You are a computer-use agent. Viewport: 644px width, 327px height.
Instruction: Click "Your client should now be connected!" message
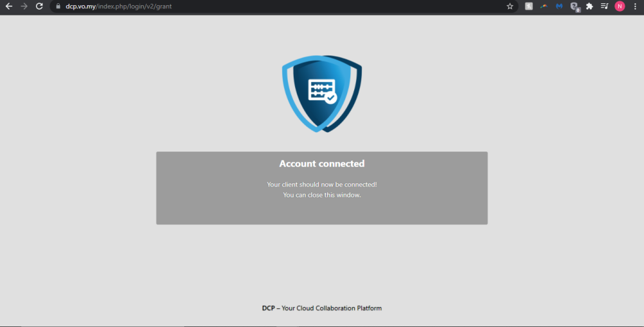point(322,184)
